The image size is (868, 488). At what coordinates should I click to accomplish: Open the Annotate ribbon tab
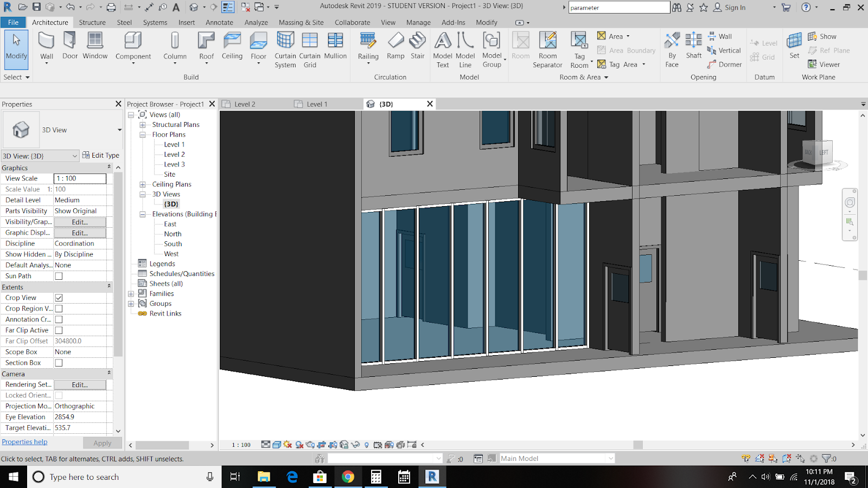[219, 22]
